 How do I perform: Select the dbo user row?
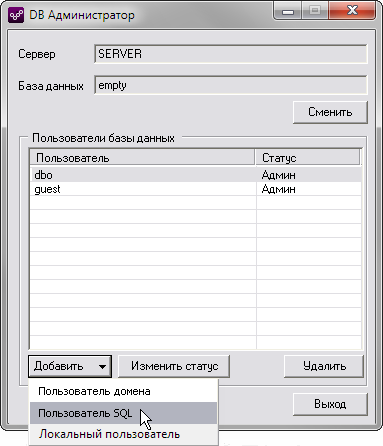coord(196,175)
